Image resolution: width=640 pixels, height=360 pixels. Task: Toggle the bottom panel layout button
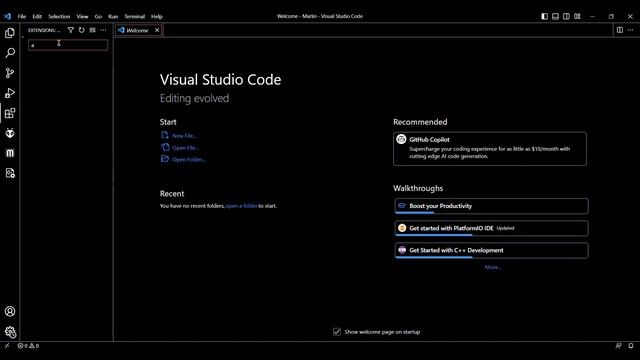pos(556,16)
